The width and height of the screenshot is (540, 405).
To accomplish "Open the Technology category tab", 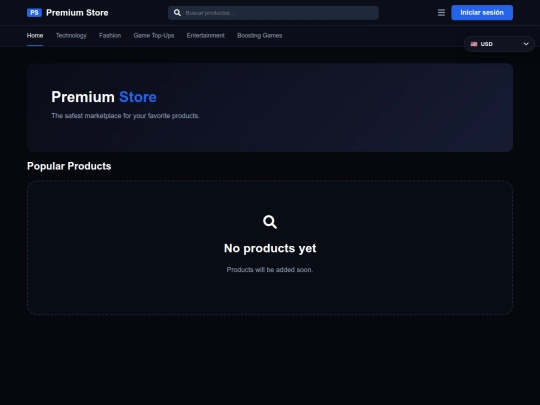I will 71,35.
